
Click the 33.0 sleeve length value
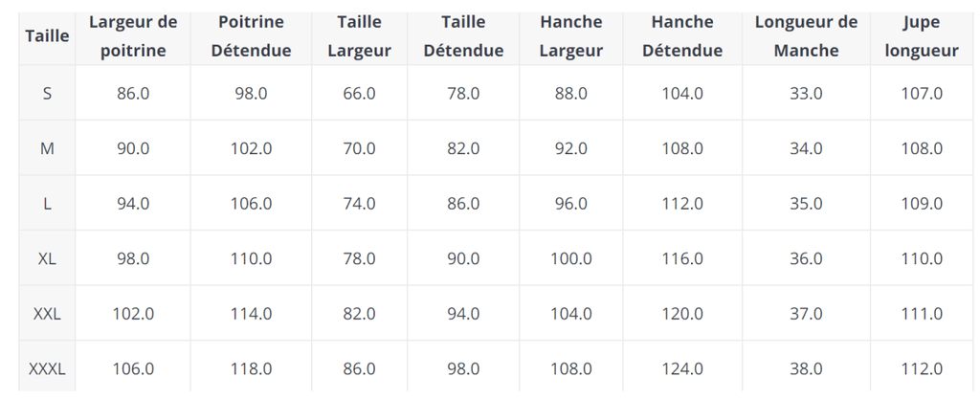coord(806,94)
